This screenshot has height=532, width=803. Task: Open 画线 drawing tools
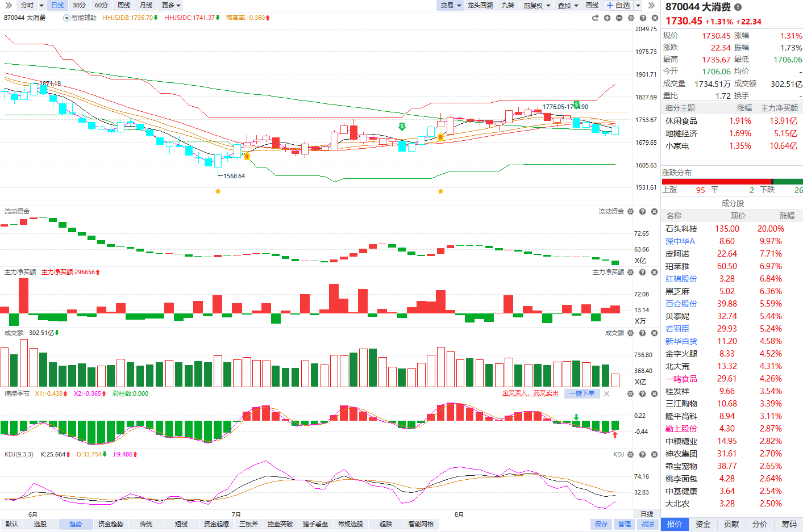(x=592, y=5)
